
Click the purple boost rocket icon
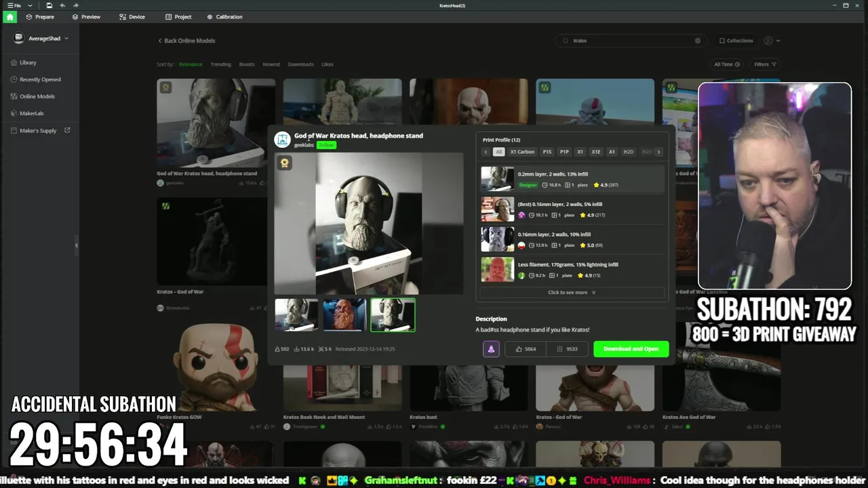491,349
